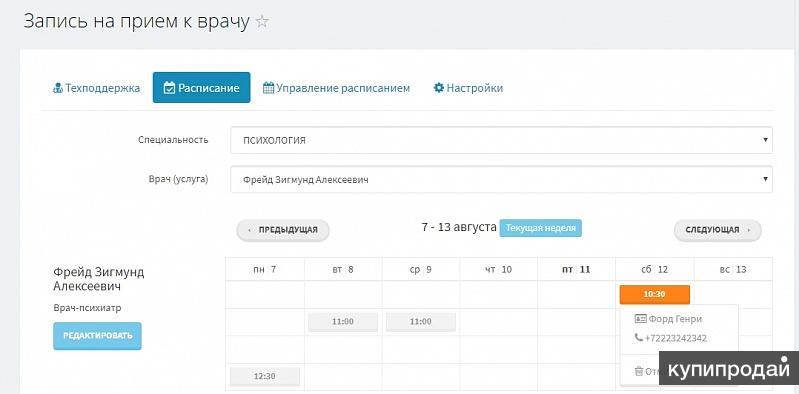Click the сб 12 column header
The width and height of the screenshot is (799, 394).
[654, 270]
